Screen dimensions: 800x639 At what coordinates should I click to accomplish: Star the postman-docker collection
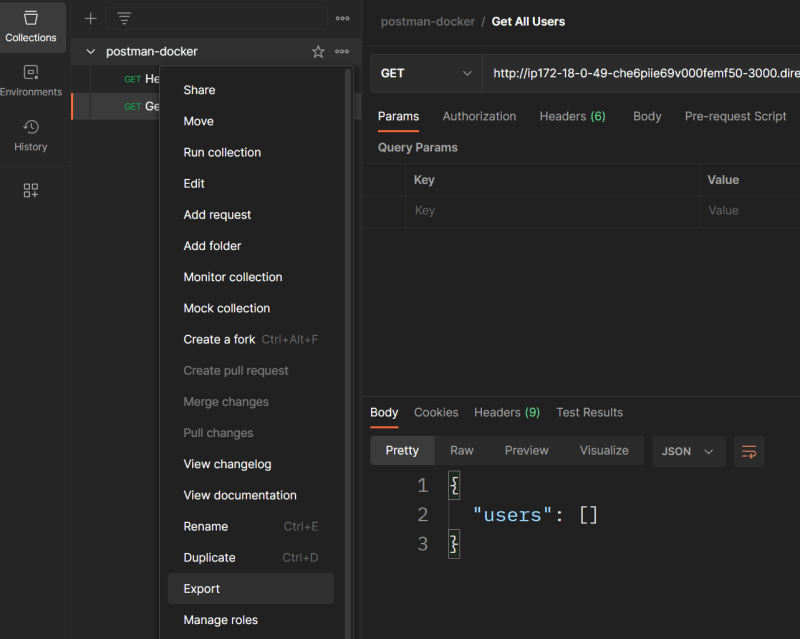318,50
